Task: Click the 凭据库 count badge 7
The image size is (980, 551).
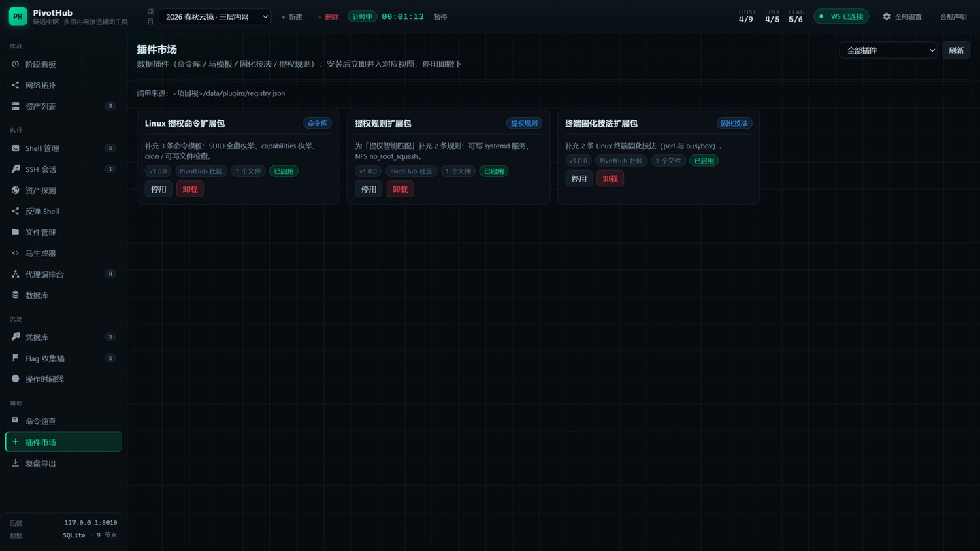Action: click(x=110, y=337)
